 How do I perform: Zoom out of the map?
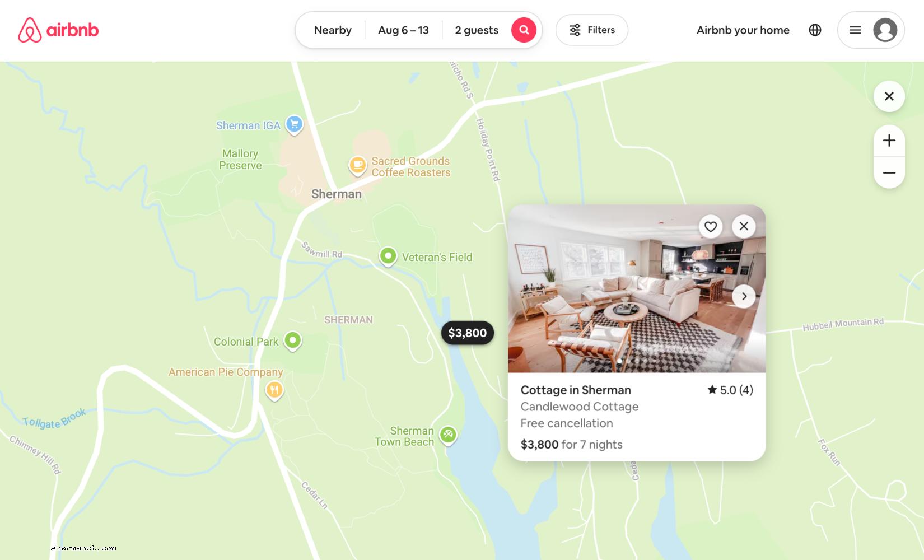pos(889,172)
